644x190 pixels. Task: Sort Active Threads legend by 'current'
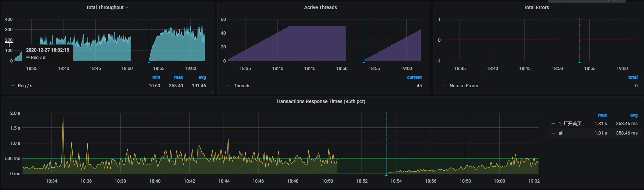click(x=414, y=77)
